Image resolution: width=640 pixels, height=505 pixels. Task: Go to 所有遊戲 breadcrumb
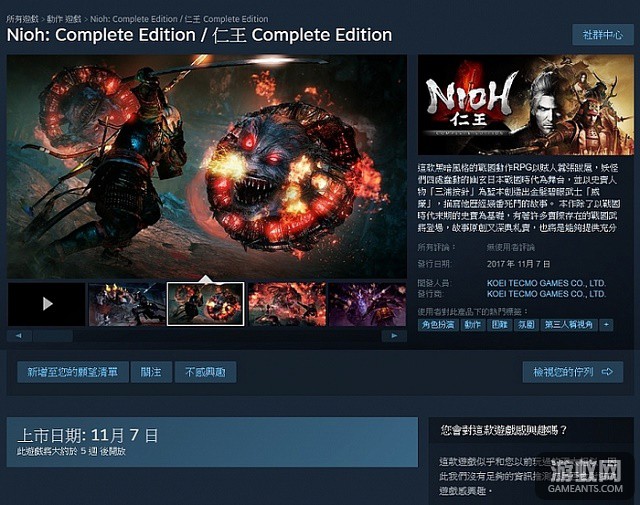tap(22, 19)
